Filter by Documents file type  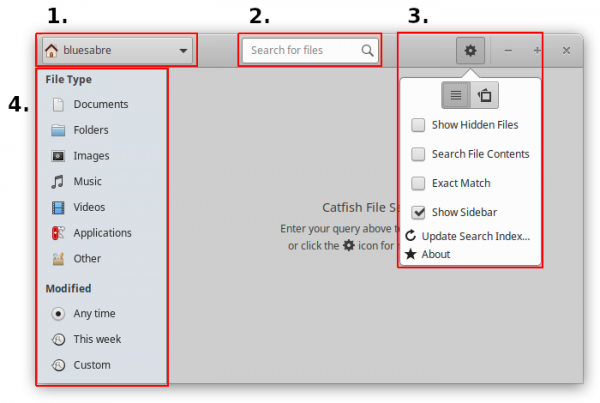click(90, 104)
